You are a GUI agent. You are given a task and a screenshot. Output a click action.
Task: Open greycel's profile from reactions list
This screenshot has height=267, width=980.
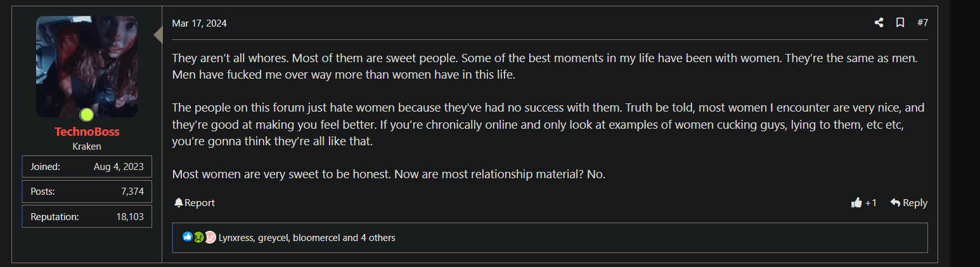pos(273,238)
